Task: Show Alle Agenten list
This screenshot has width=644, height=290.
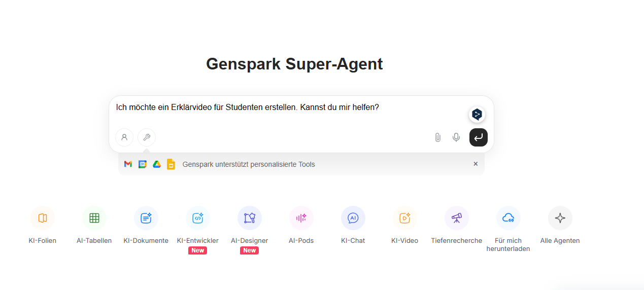Action: [x=560, y=218]
